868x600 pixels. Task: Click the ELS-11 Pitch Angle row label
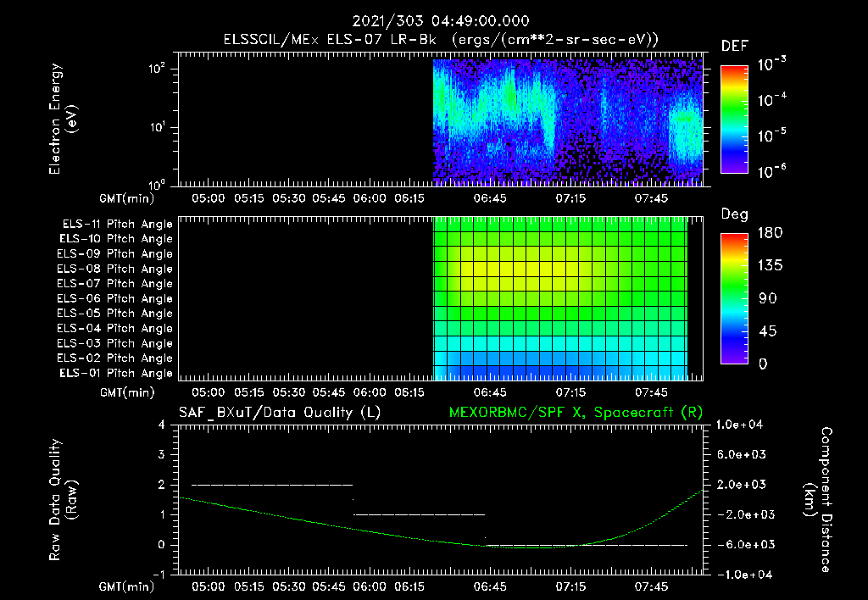(117, 225)
